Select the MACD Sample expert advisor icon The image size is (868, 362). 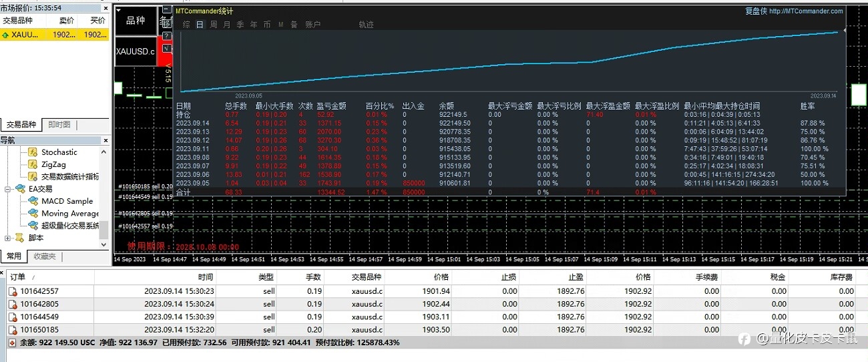33,201
